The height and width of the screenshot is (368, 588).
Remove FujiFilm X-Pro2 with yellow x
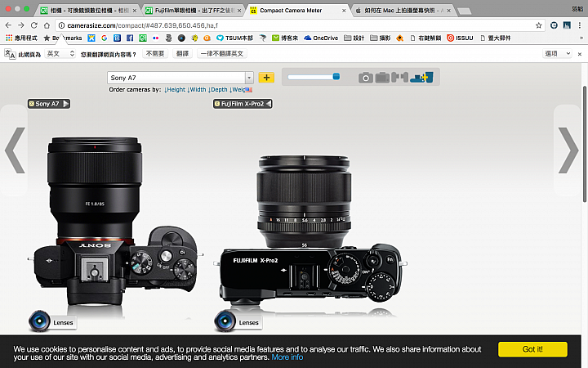(216, 104)
